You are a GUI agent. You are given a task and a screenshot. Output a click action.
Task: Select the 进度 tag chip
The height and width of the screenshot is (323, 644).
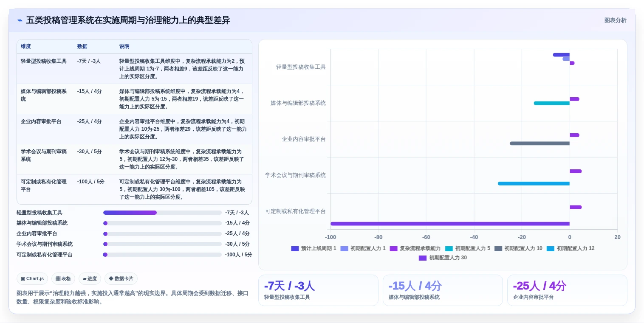(90, 278)
